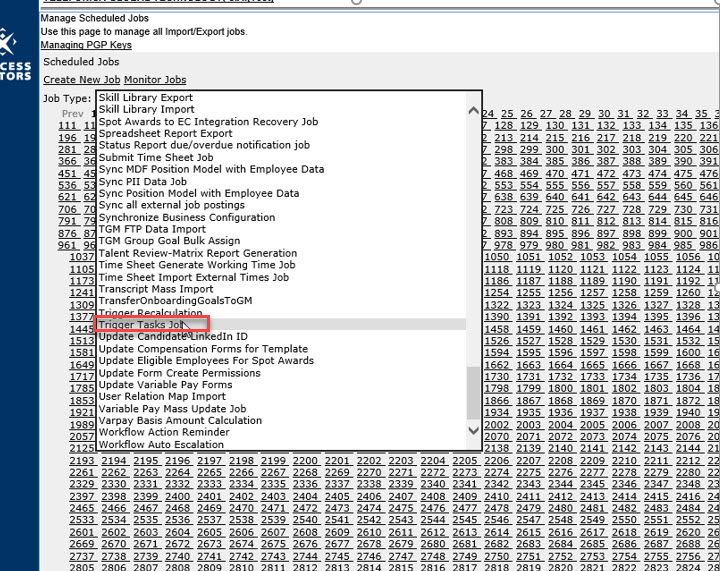
Task: Click dropdown list scroll down arrow
Action: [x=473, y=431]
